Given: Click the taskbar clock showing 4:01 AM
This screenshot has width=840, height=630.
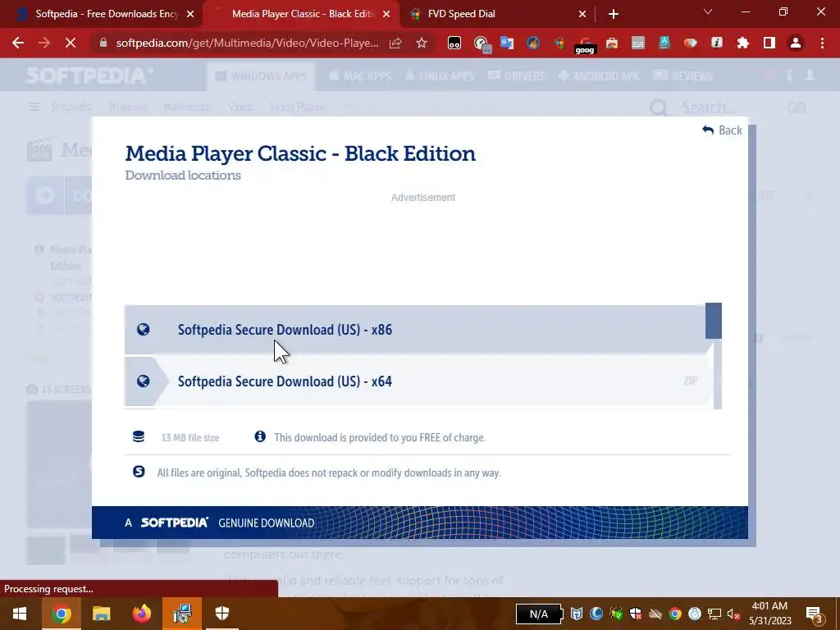Looking at the screenshot, I should pyautogui.click(x=769, y=614).
